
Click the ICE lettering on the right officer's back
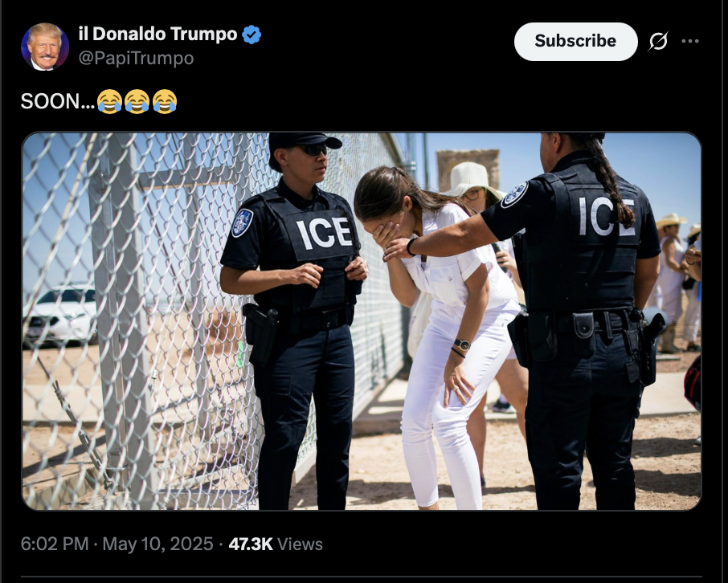(606, 216)
